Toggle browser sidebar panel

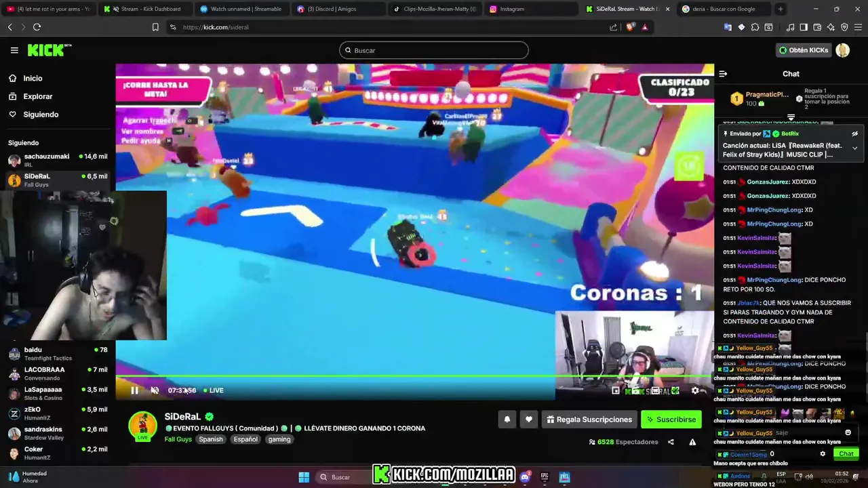pos(804,27)
